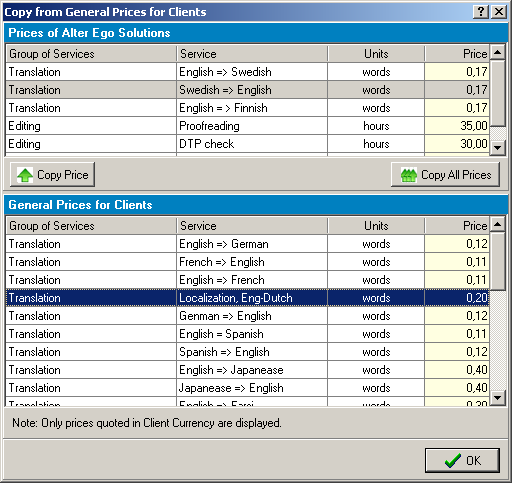Select the English => French row

coord(247,280)
